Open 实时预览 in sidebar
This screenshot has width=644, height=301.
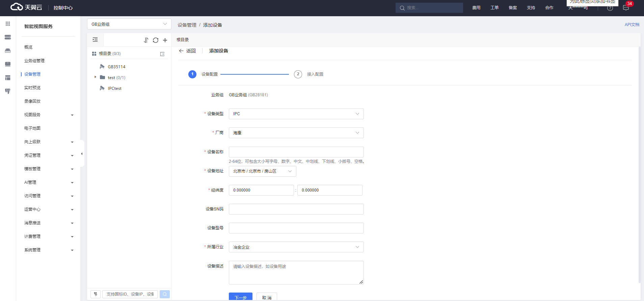pos(32,88)
